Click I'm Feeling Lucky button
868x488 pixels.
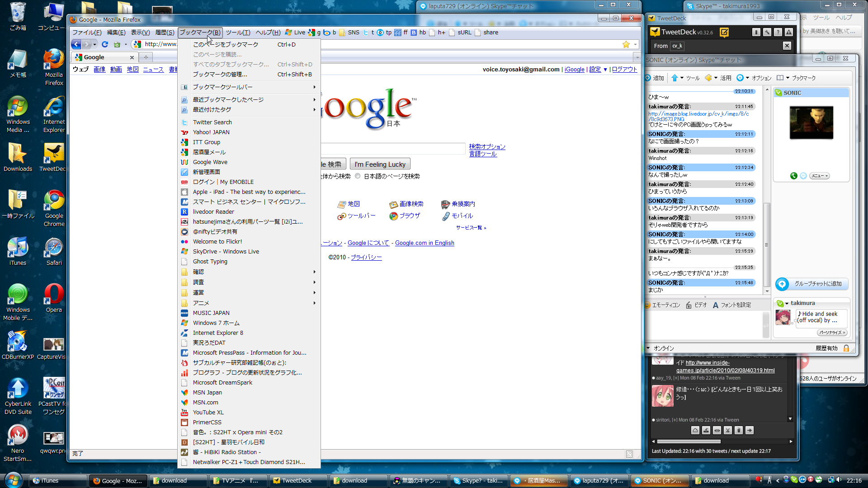pyautogui.click(x=380, y=164)
